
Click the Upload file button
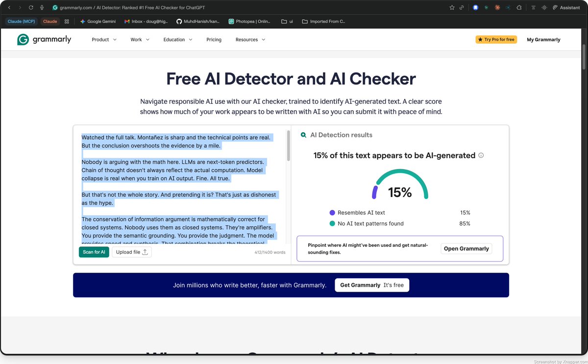132,252
